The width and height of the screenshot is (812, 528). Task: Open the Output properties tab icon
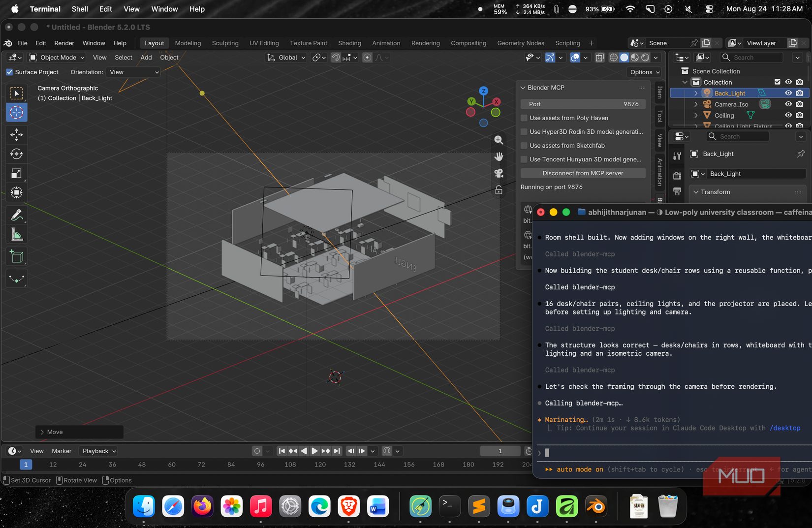[677, 191]
